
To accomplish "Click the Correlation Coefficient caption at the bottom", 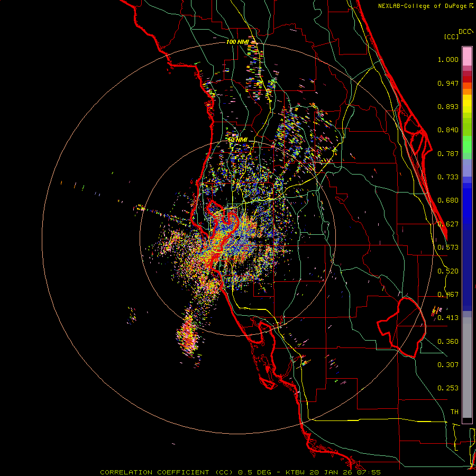I will point(240,472).
